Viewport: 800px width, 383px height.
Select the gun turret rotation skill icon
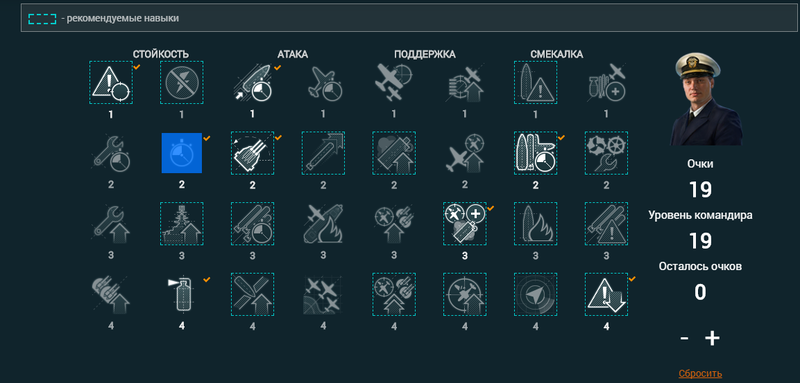253,153
